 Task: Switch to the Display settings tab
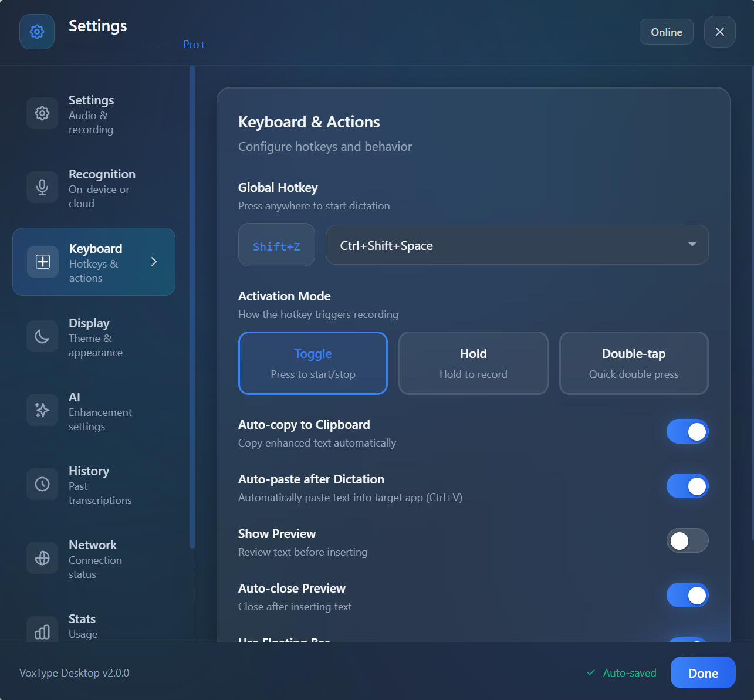pos(94,336)
